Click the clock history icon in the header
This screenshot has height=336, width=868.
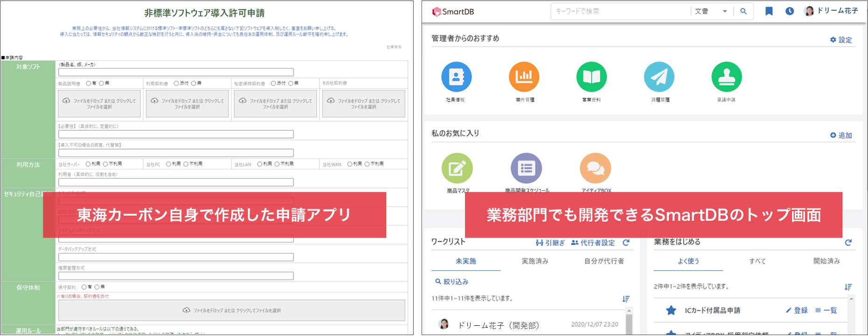pyautogui.click(x=789, y=11)
